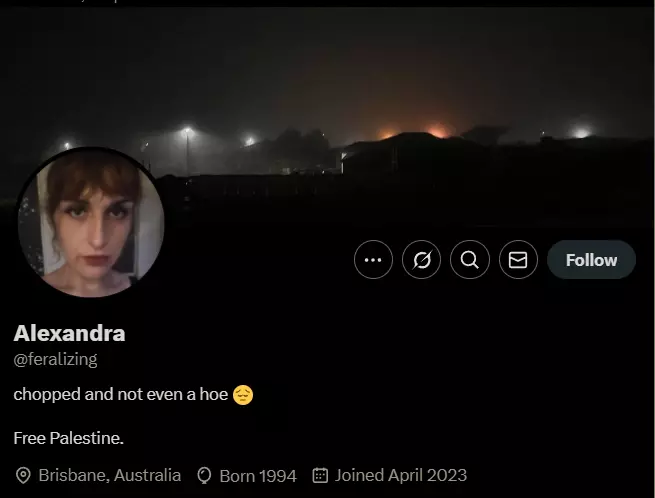The image size is (655, 498).
Task: Click the birthday balloon icon
Action: 204,475
